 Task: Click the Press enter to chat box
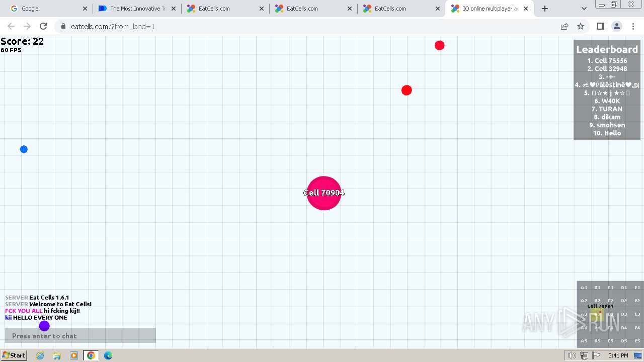[x=80, y=335]
